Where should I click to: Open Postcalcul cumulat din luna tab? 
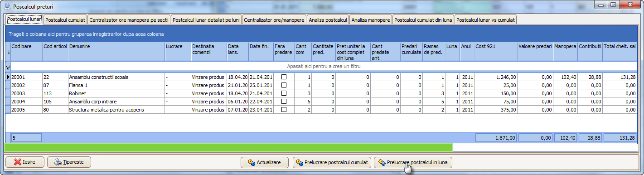pyautogui.click(x=423, y=20)
